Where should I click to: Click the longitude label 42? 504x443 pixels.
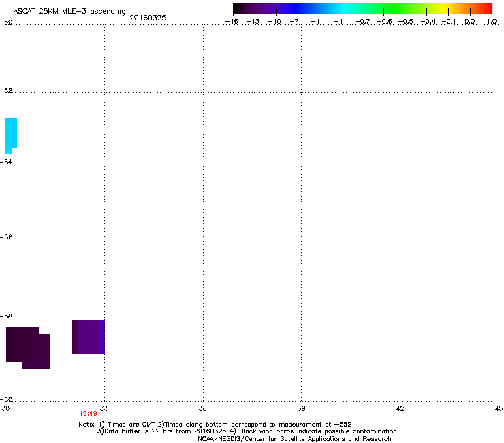coord(400,408)
